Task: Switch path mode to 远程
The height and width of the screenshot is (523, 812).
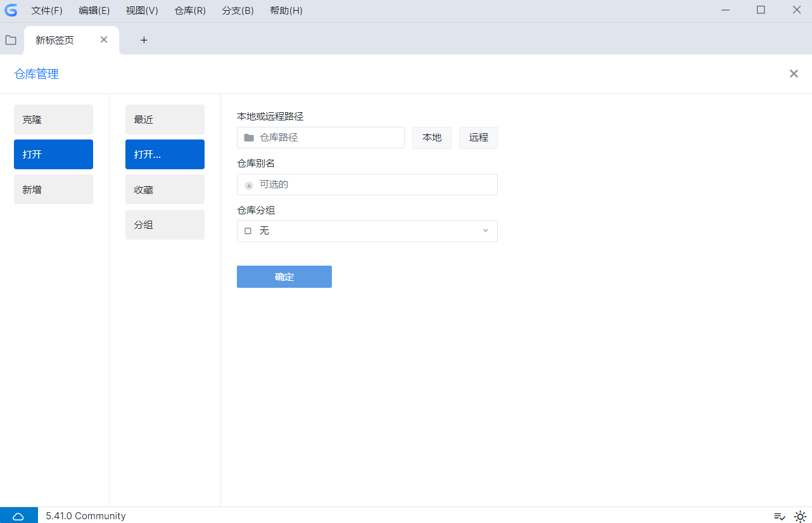Action: click(x=478, y=138)
